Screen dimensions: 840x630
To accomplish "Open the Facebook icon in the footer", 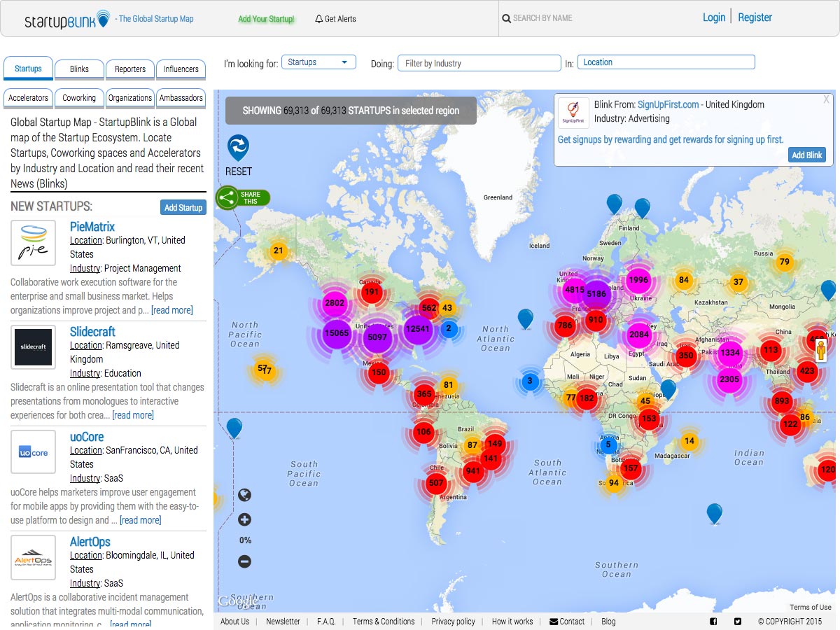I will (x=713, y=622).
